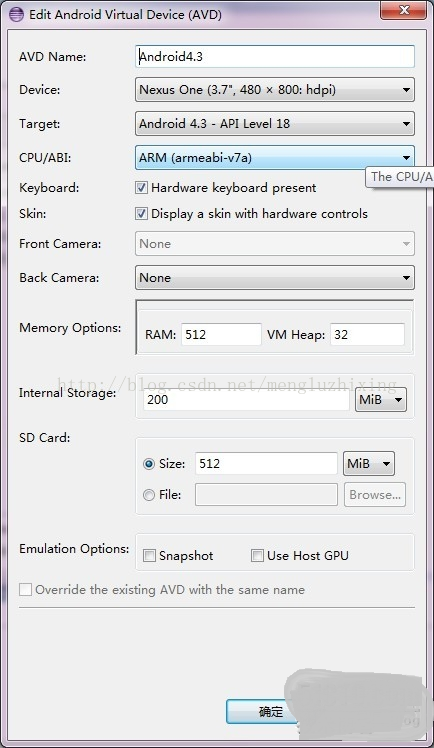Uncheck Display a skin with hardware controls
434x748 pixels.
point(141,213)
